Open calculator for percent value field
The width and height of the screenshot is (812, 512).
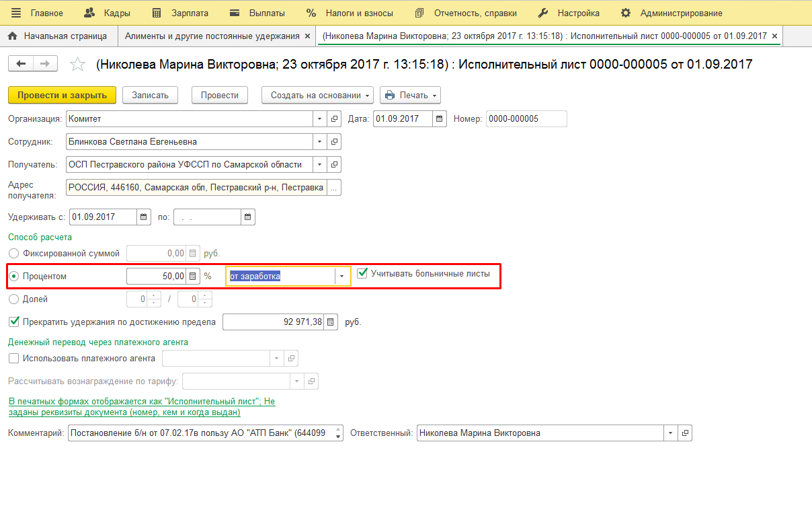[x=193, y=276]
